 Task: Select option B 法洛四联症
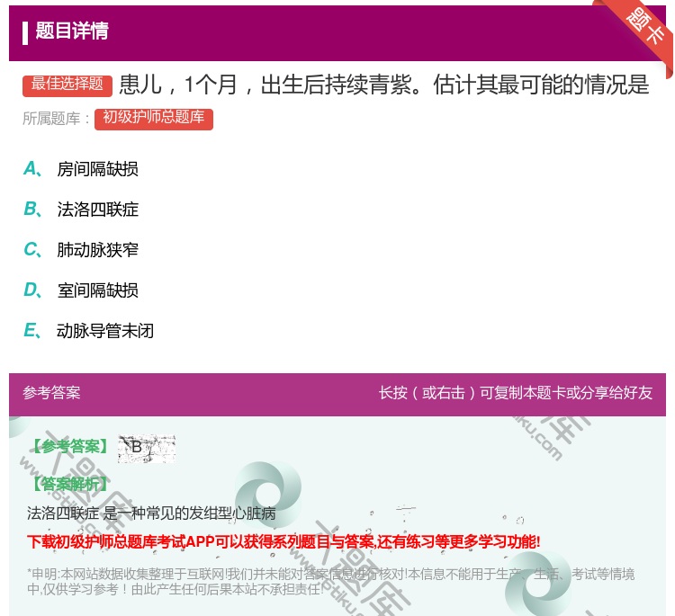click(x=81, y=210)
